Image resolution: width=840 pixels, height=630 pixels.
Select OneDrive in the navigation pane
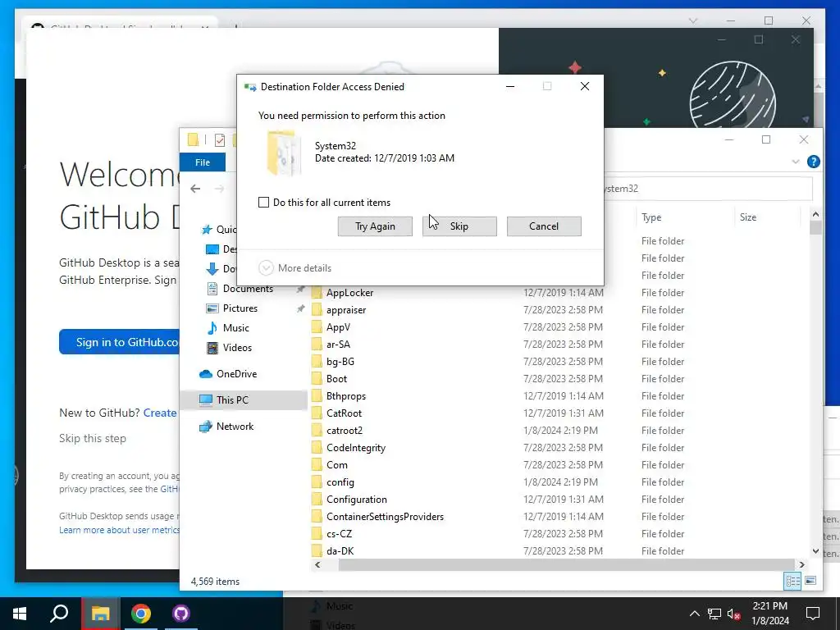click(x=236, y=374)
